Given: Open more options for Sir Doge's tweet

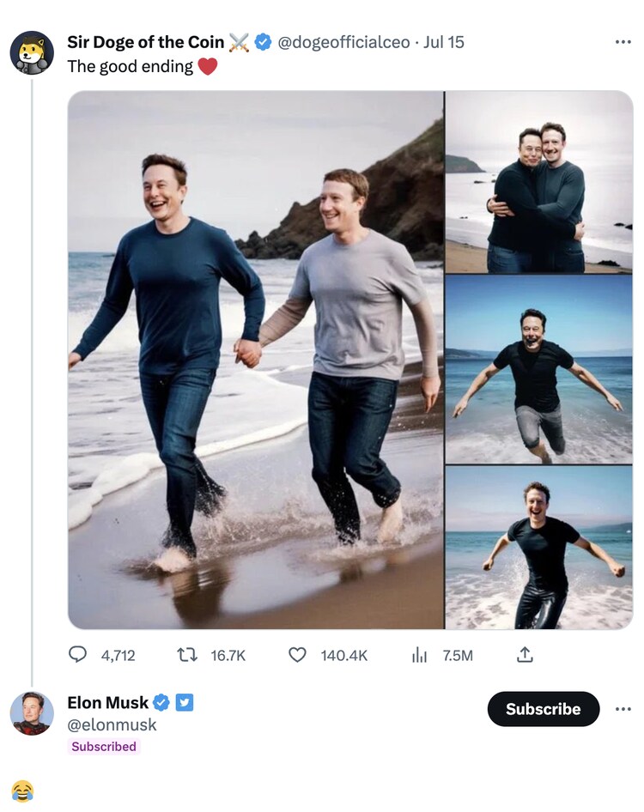Looking at the screenshot, I should coord(623,41).
